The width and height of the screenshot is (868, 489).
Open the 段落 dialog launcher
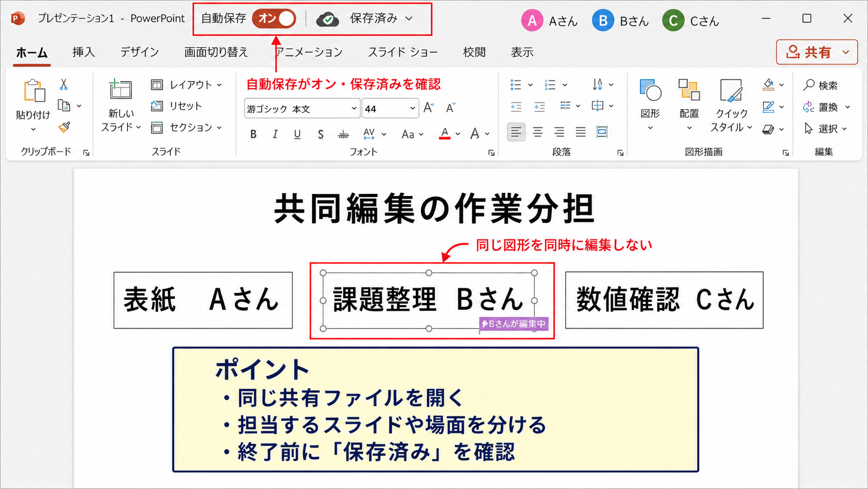620,153
